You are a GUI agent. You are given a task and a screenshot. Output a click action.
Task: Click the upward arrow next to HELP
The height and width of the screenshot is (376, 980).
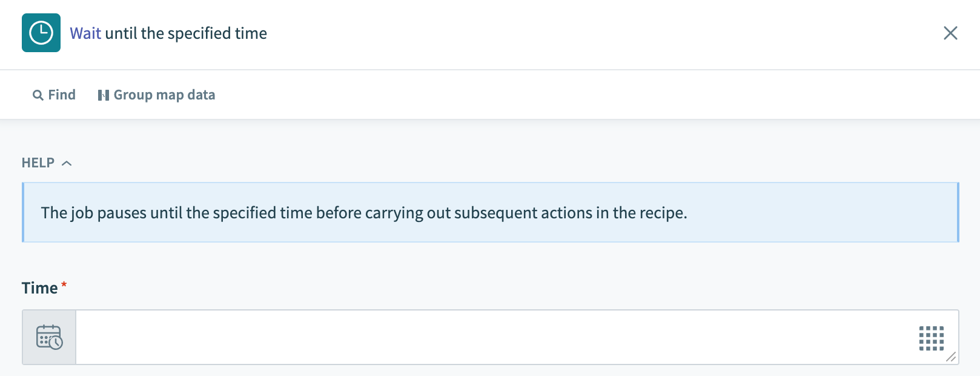point(67,163)
